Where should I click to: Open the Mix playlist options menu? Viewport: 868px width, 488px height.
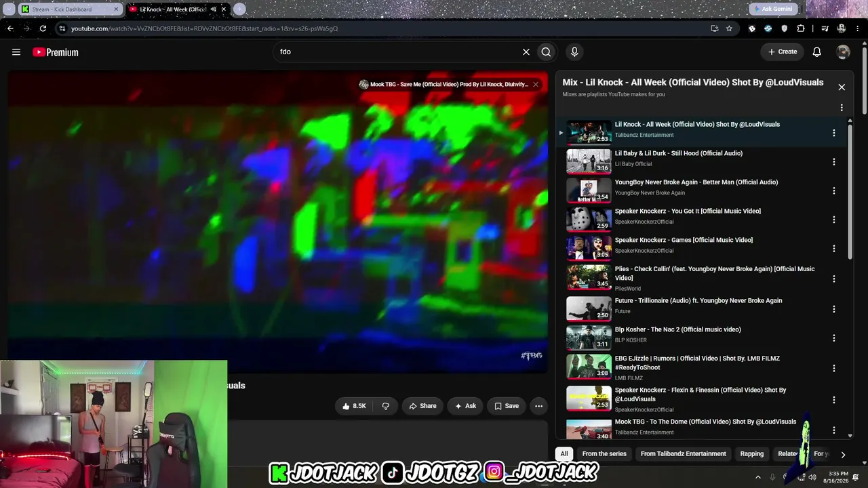pos(842,108)
